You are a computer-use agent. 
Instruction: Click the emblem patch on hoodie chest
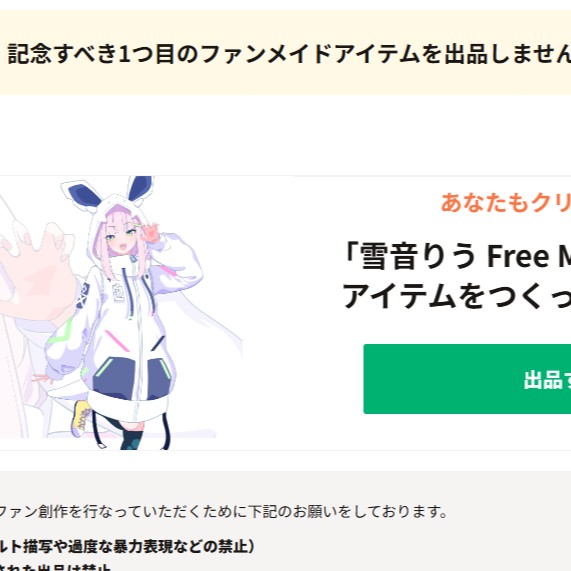coord(118,291)
